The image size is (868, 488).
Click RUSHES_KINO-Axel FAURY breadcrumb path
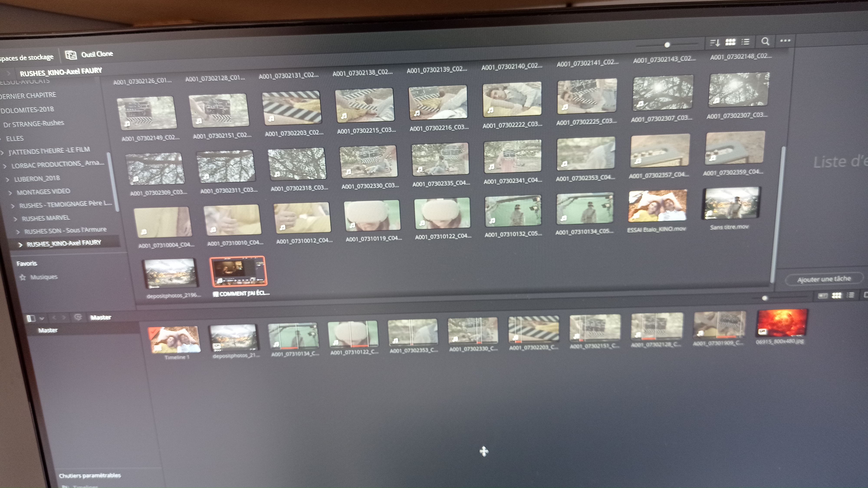click(x=61, y=72)
